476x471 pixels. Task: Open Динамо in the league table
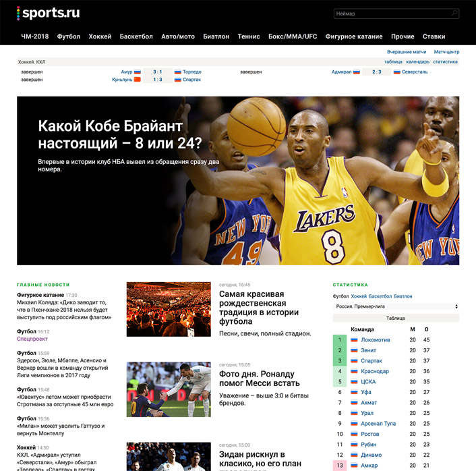pyautogui.click(x=371, y=455)
